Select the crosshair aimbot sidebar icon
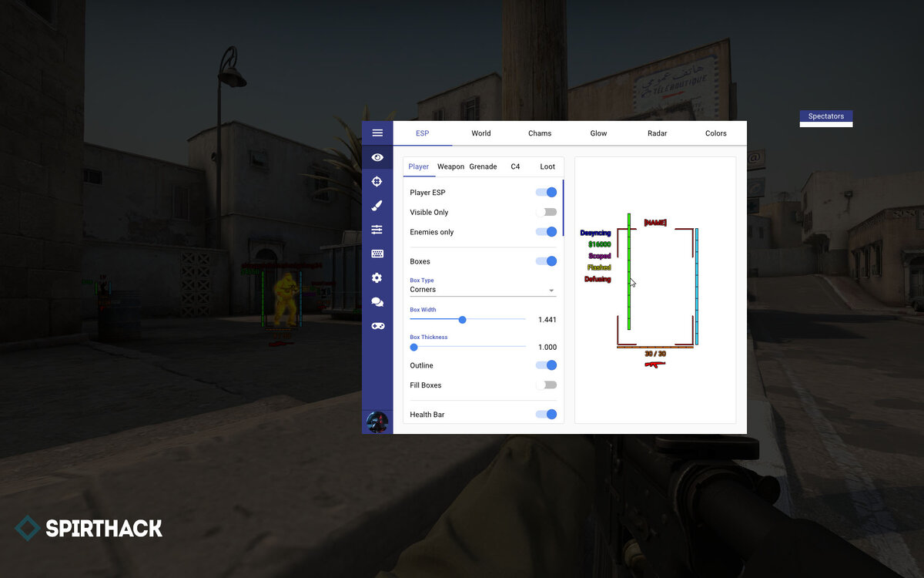This screenshot has height=578, width=924. coord(377,182)
